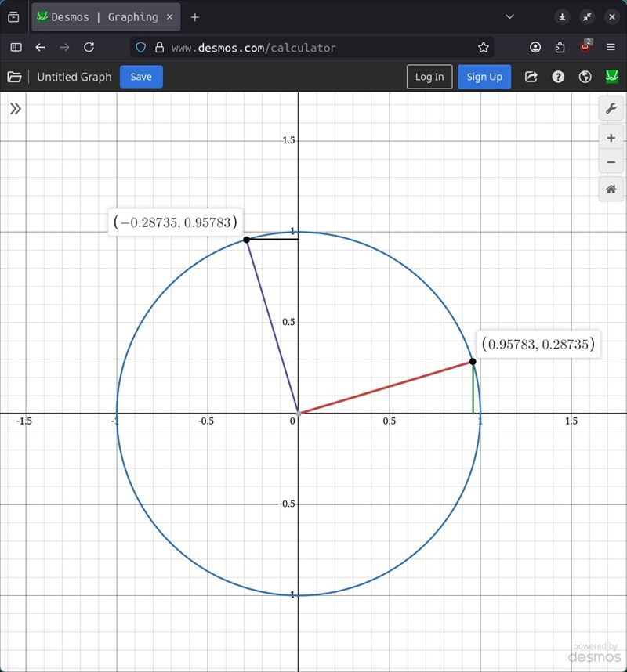Viewport: 627px width, 672px height.
Task: Reset to default viewport with home icon
Action: pos(611,190)
